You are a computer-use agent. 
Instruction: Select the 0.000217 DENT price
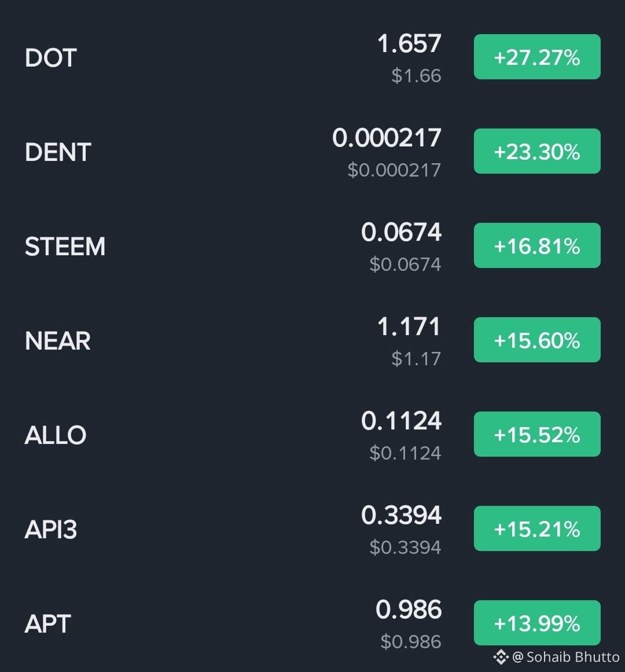pyautogui.click(x=387, y=138)
